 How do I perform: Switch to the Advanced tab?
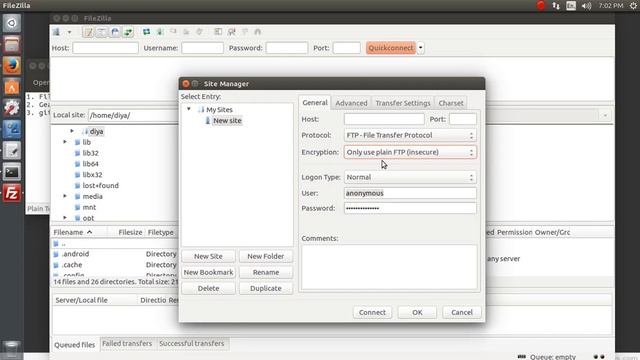pos(351,103)
